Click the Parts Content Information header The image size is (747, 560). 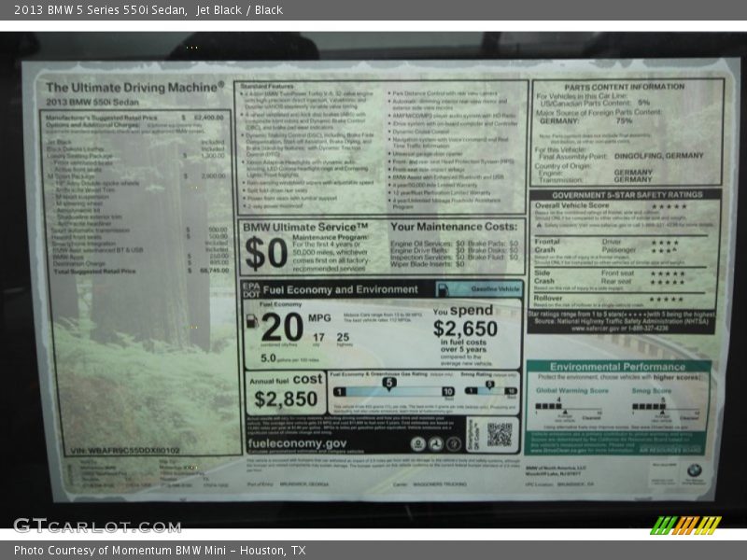click(624, 87)
